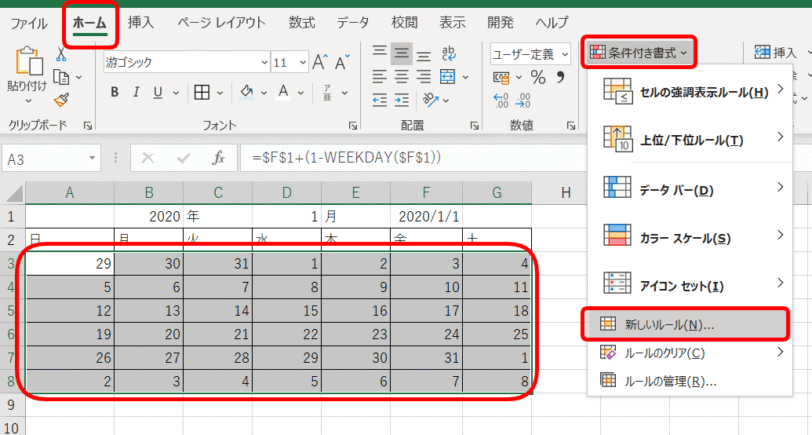Choose ルールの管理 menu item
The height and width of the screenshot is (435, 812).
tap(690, 381)
